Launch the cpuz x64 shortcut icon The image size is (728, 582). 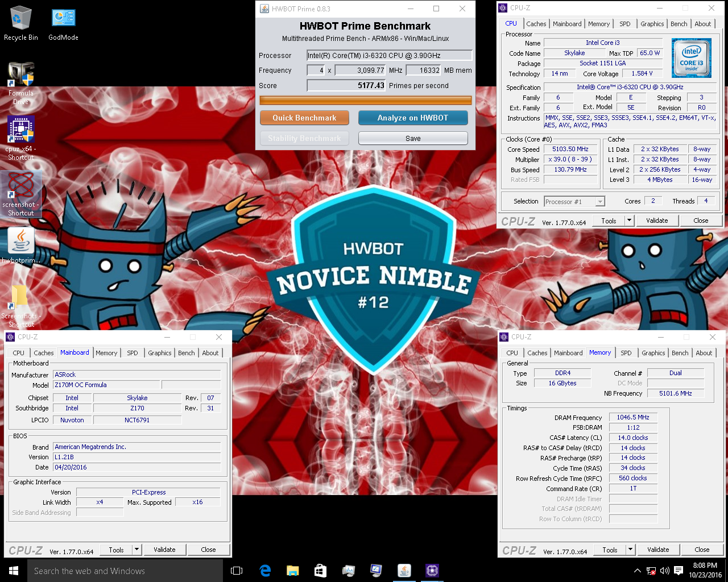click(21, 138)
